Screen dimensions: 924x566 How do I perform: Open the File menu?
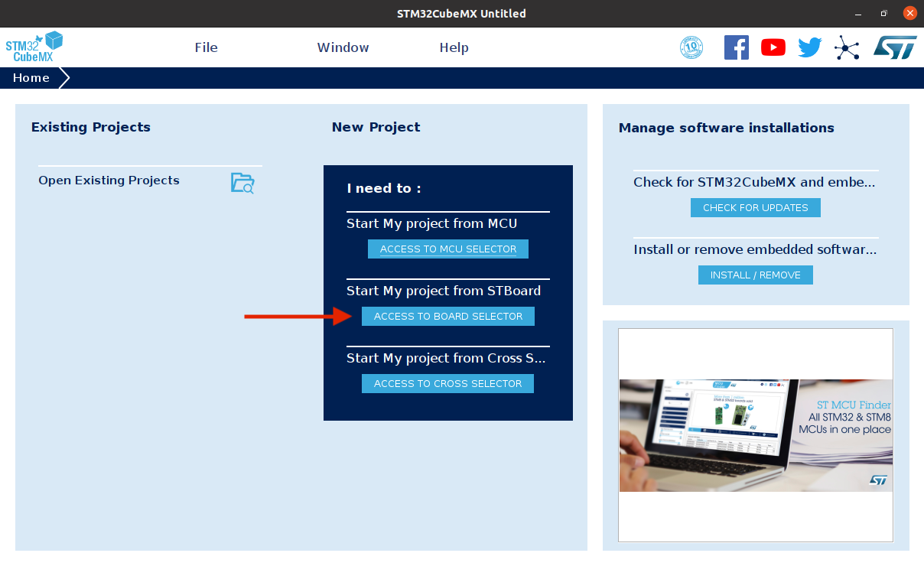coord(206,47)
